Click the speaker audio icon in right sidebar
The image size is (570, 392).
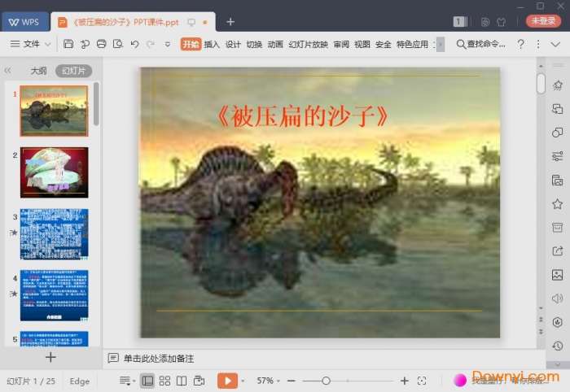pos(557,298)
